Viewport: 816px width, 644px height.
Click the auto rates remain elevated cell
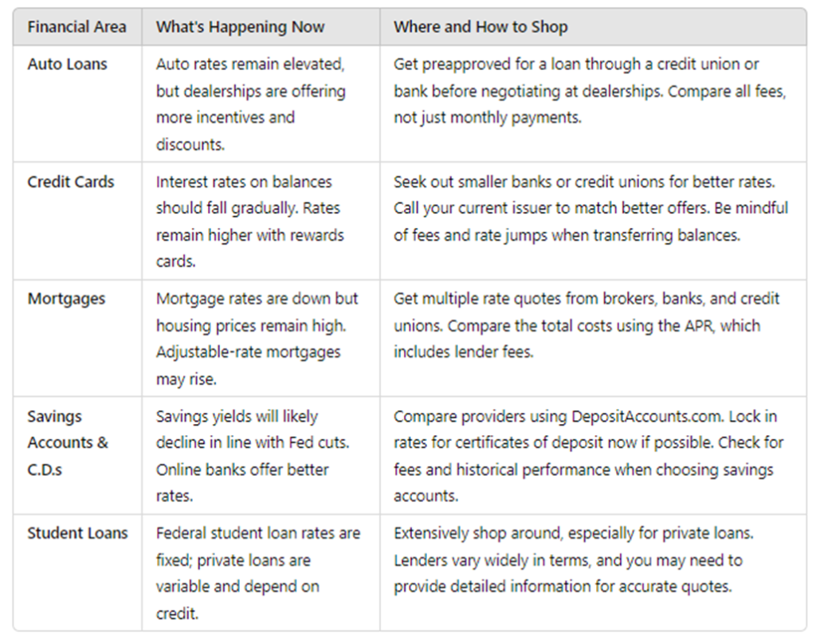251,104
